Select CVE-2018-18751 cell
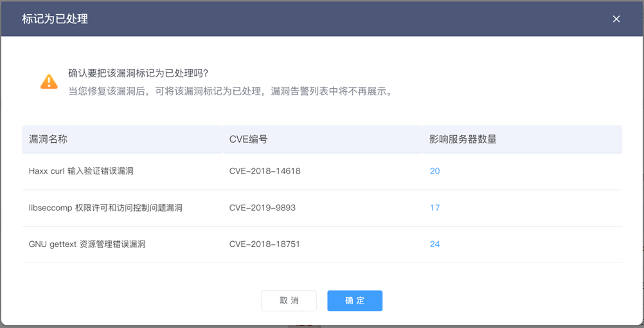644x328 pixels. pyautogui.click(x=265, y=244)
